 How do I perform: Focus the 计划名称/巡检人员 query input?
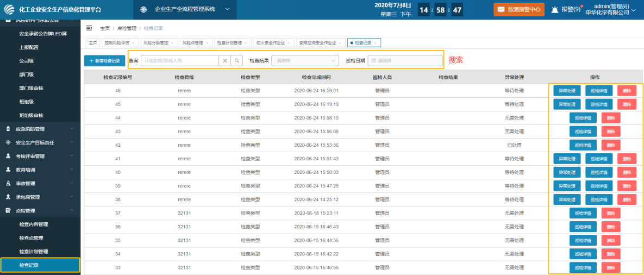[180, 61]
